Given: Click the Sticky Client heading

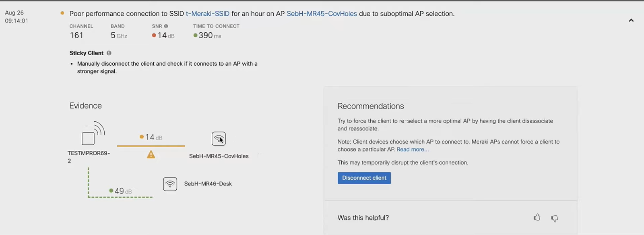Looking at the screenshot, I should (x=87, y=53).
